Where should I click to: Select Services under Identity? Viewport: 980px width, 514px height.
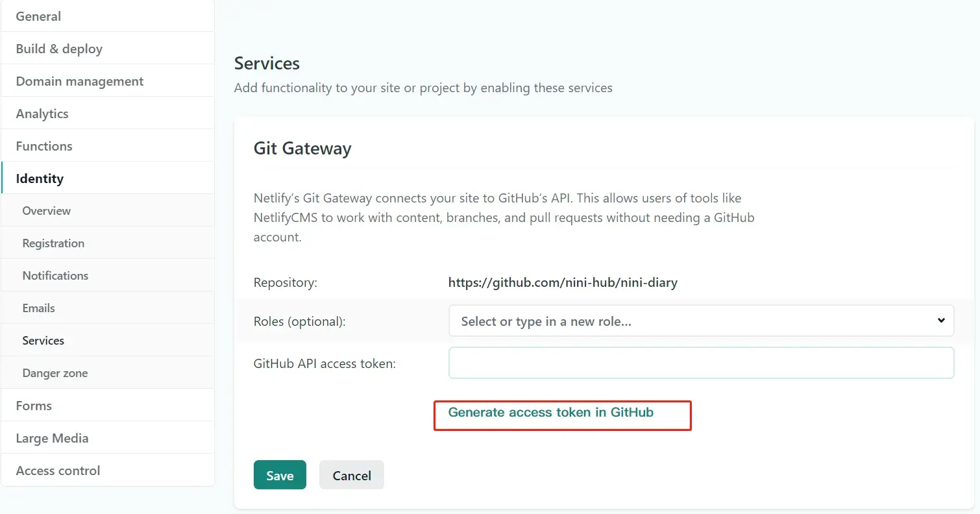click(x=107, y=341)
